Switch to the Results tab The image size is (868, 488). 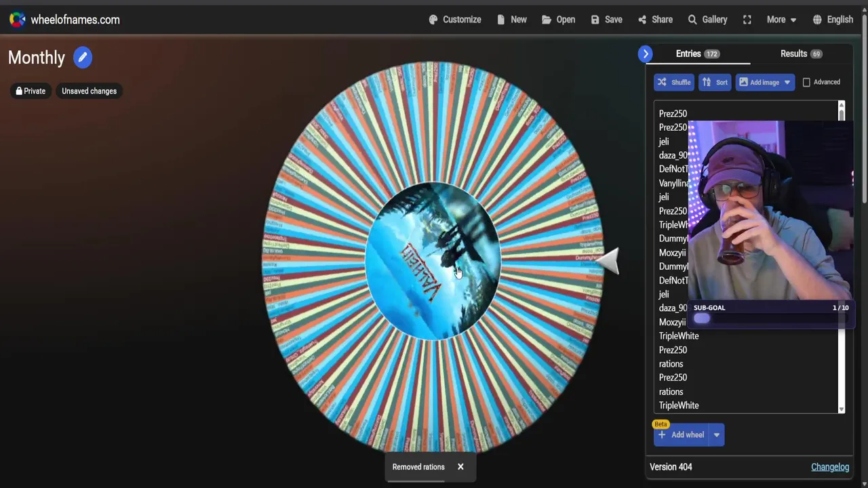tap(801, 54)
